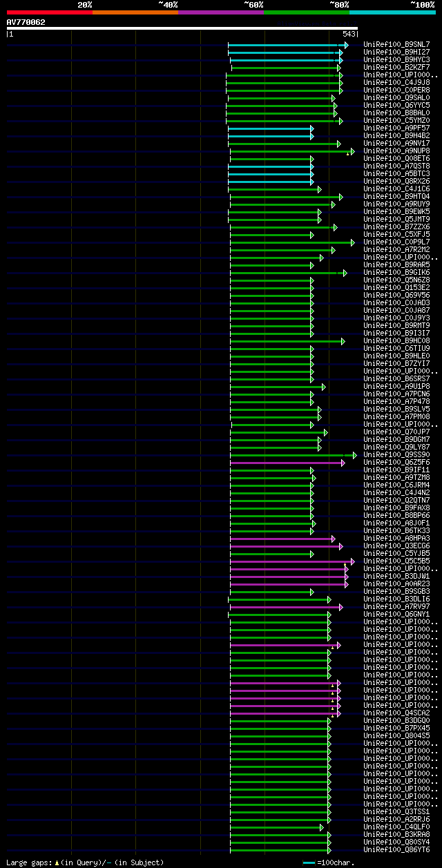Image resolution: width=442 pixels, height=868 pixels.
Task: Open hit UniRef100_B2KZF7
Action: pos(396,68)
